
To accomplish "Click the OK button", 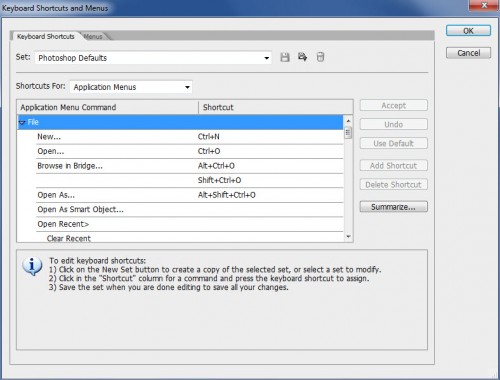I will click(468, 31).
